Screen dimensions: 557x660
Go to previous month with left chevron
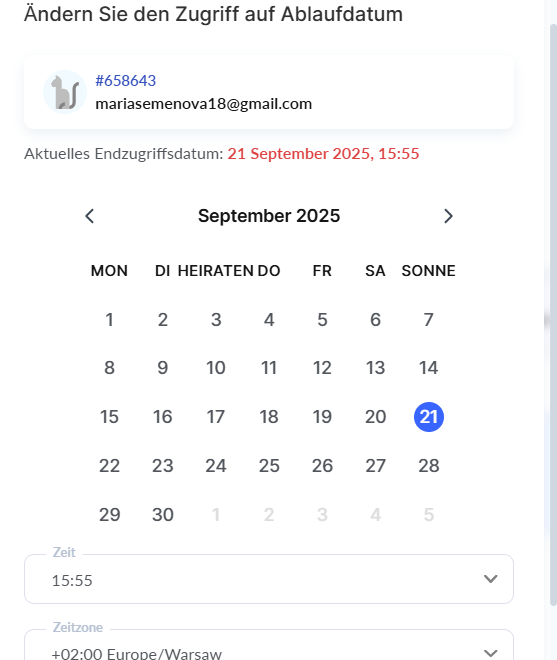(89, 216)
